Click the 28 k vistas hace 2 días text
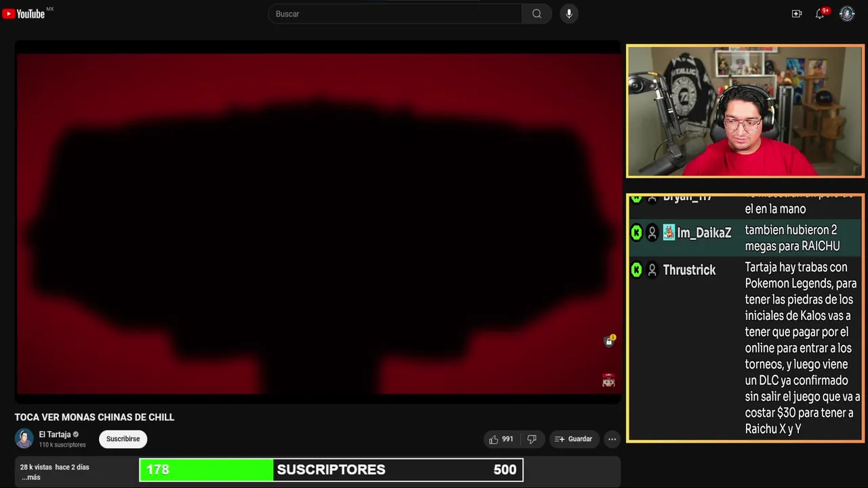This screenshot has width=868, height=488. [54, 467]
